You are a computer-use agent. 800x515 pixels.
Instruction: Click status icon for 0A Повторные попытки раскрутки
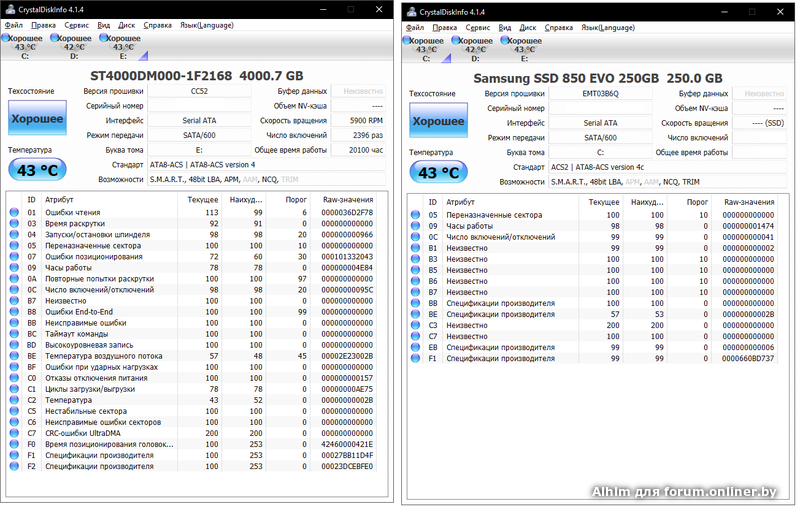click(14, 279)
